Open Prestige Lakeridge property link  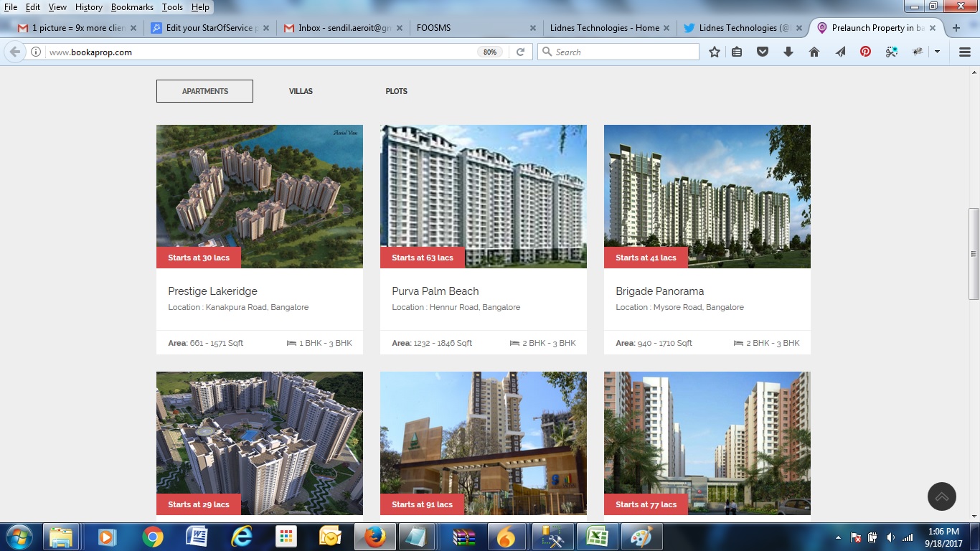point(212,291)
